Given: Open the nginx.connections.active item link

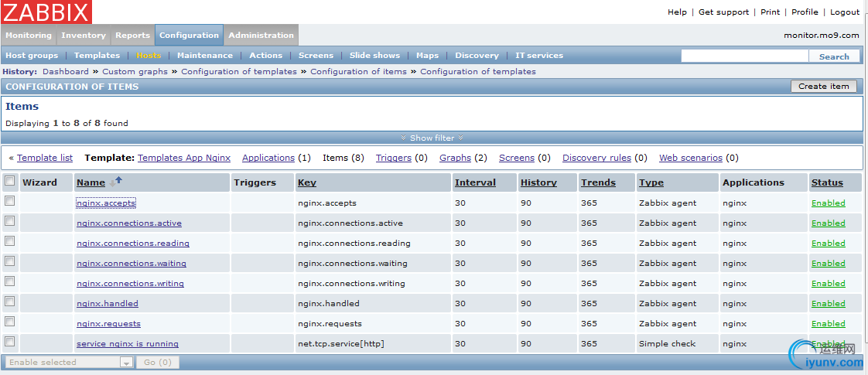Looking at the screenshot, I should point(128,223).
